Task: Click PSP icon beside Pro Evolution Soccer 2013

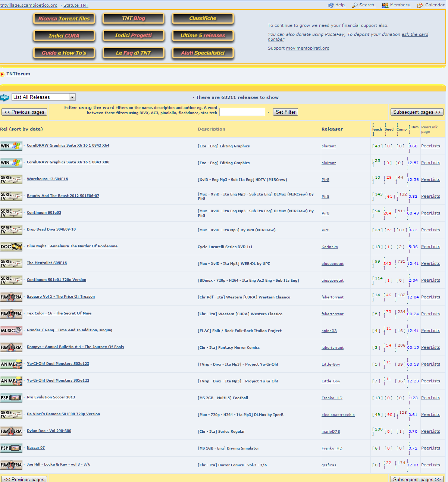Action: (11, 398)
